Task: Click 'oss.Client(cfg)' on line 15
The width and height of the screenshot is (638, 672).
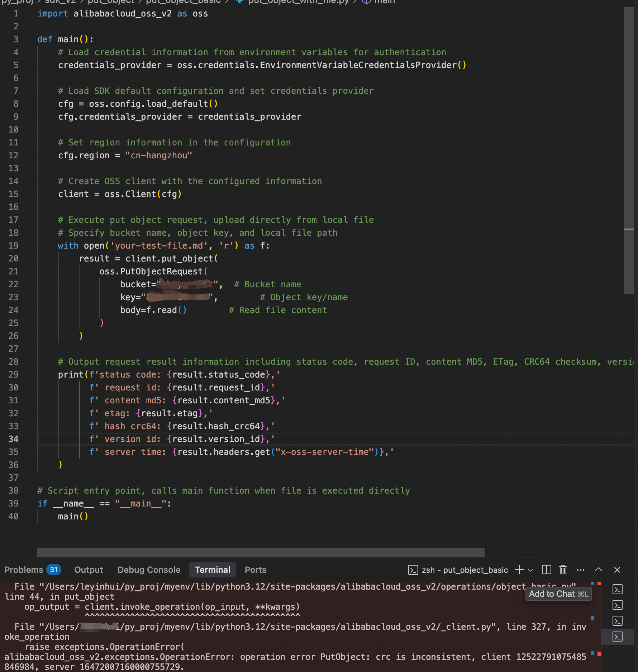Action: tap(143, 194)
